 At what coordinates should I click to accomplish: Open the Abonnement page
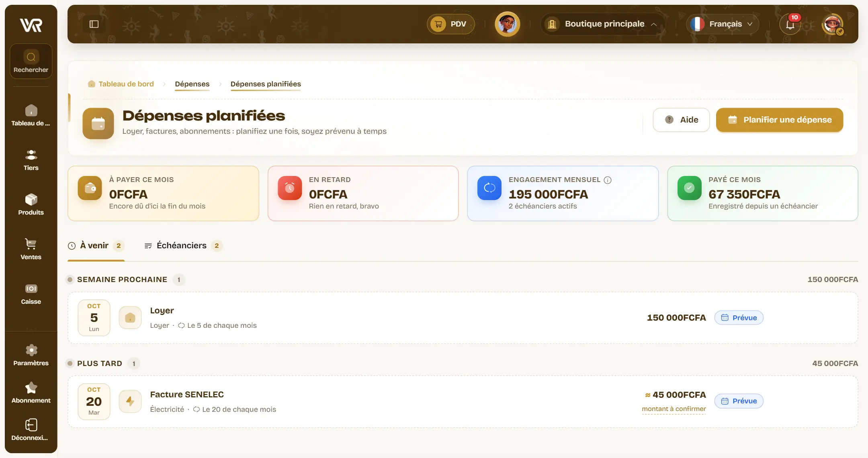coord(31,393)
